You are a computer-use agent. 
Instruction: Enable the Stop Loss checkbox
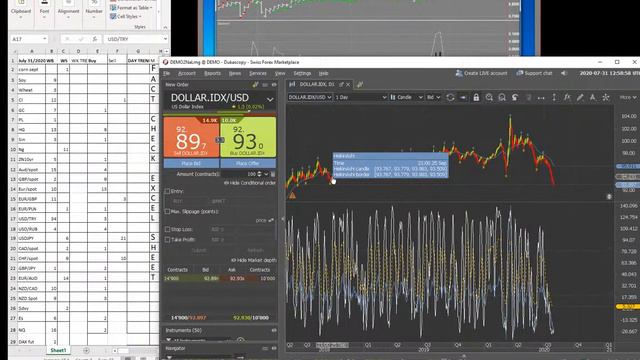pyautogui.click(x=167, y=229)
